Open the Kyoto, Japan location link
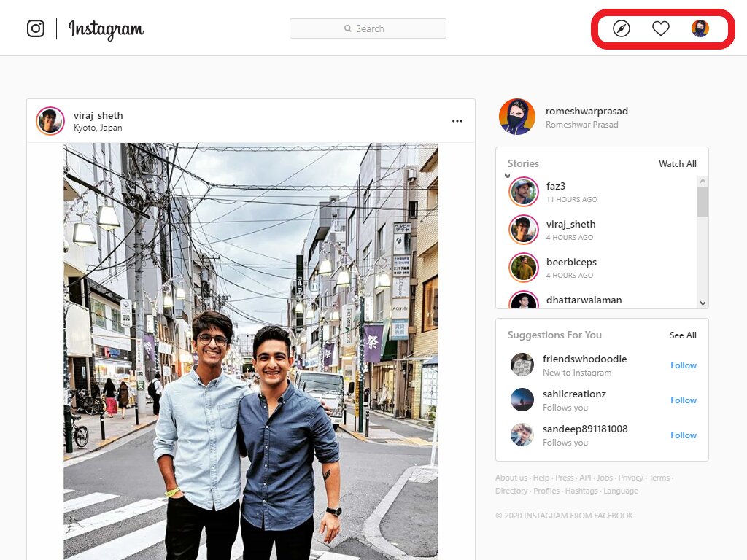747x560 pixels. click(x=98, y=128)
